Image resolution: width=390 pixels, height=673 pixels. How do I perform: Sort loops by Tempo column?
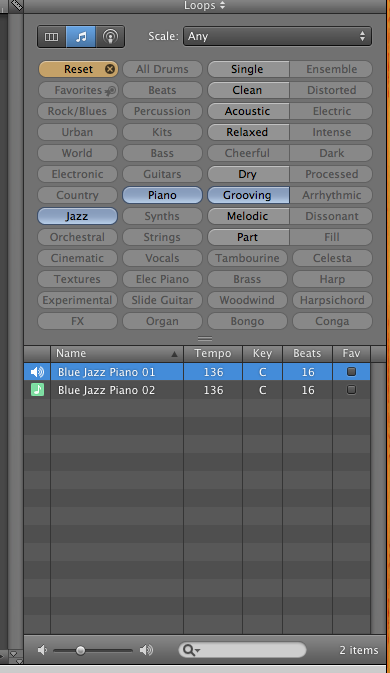213,354
